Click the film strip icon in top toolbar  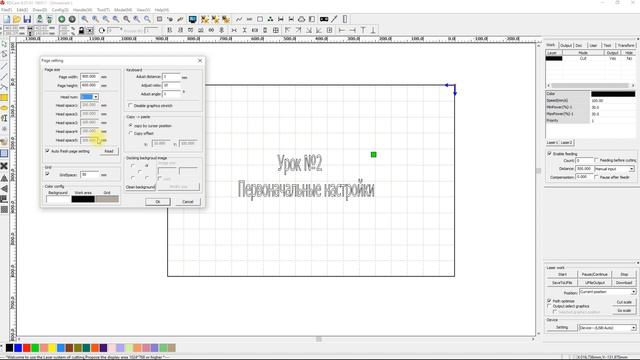pyautogui.click(x=324, y=19)
